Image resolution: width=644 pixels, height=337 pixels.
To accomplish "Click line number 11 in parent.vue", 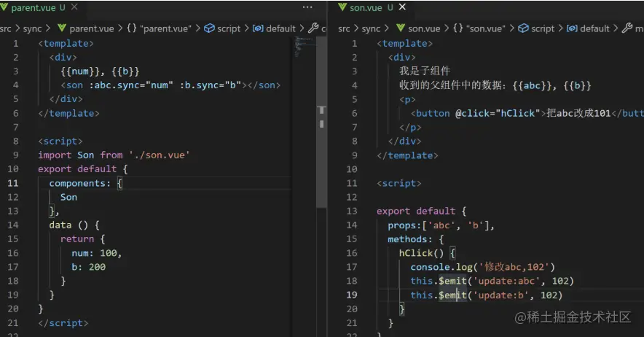I will (12, 183).
